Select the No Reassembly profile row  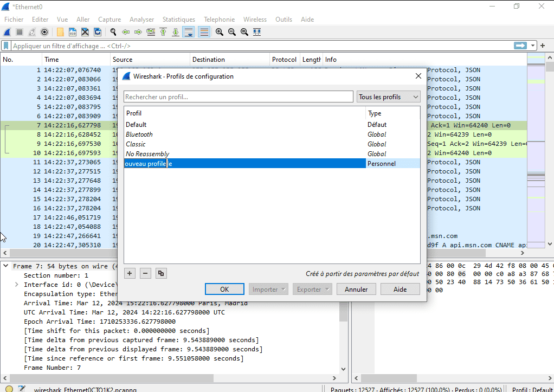click(x=272, y=154)
